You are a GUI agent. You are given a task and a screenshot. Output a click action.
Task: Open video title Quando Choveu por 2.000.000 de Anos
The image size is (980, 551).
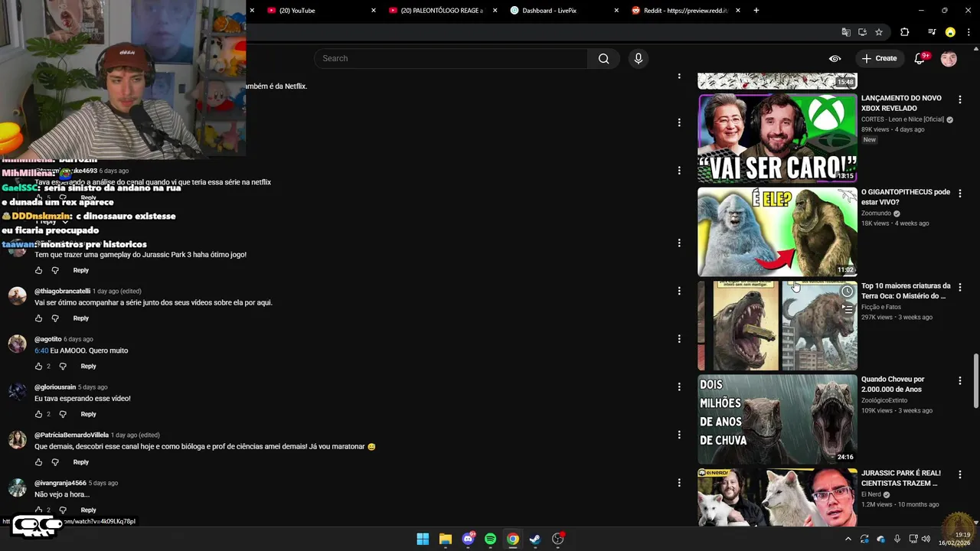click(x=893, y=384)
